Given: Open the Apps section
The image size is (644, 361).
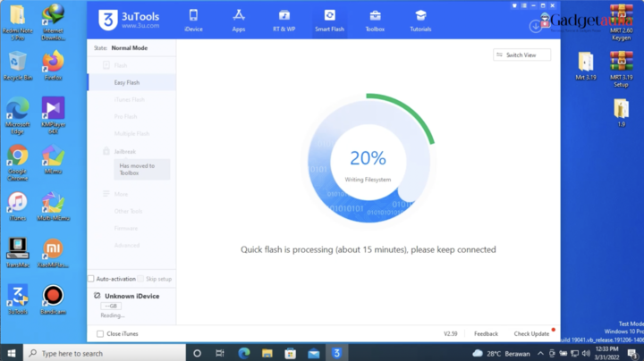Looking at the screenshot, I should [x=239, y=21].
